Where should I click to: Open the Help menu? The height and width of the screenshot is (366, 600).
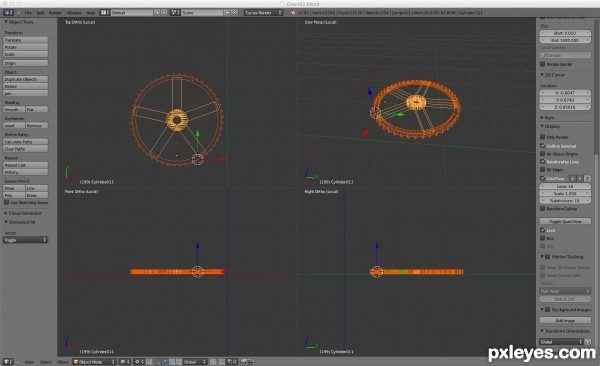[90, 13]
